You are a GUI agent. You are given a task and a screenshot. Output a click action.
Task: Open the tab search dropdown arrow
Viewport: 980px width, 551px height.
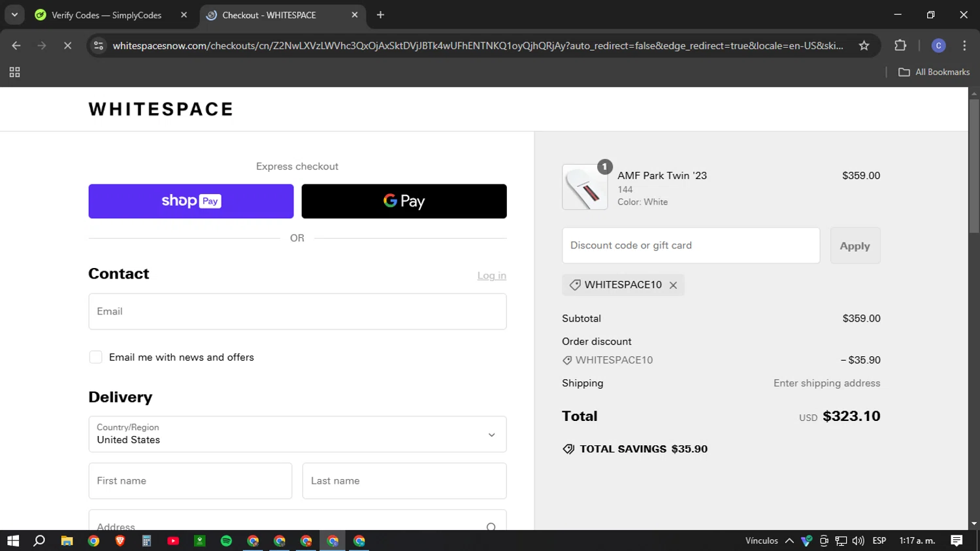pyautogui.click(x=14, y=15)
